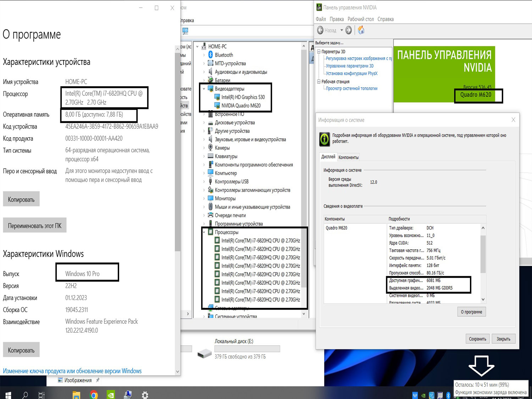Open Просмотр системной топологии link

click(x=352, y=88)
